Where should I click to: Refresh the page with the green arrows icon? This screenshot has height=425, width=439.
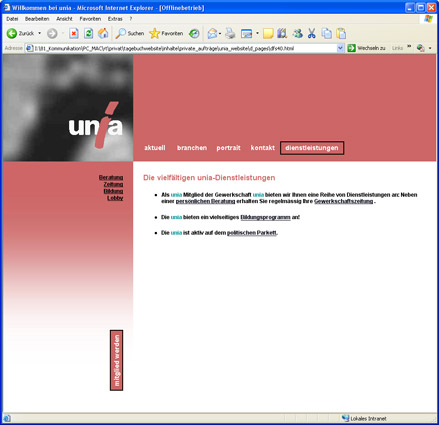pos(88,33)
